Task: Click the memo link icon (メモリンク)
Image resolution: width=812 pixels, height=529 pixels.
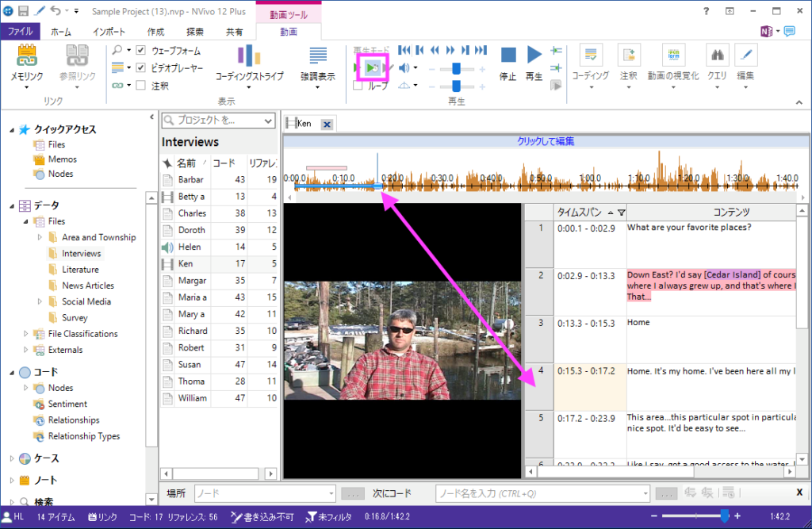Action: point(27,57)
